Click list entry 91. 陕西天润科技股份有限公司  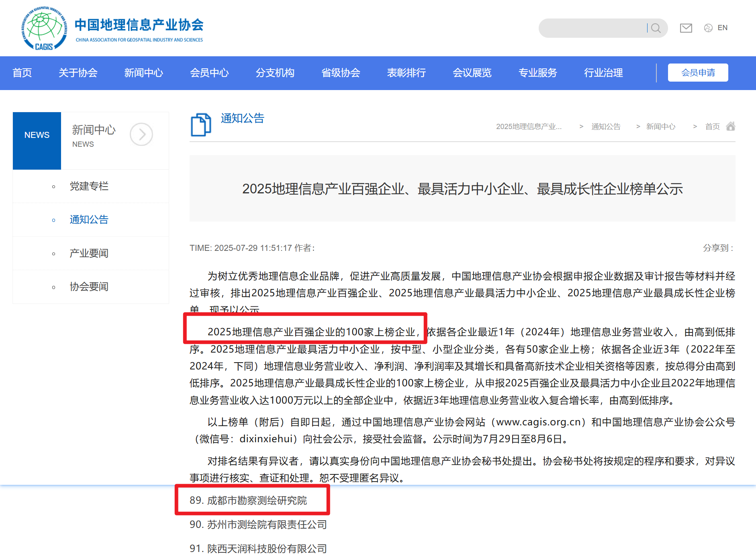tap(258, 549)
